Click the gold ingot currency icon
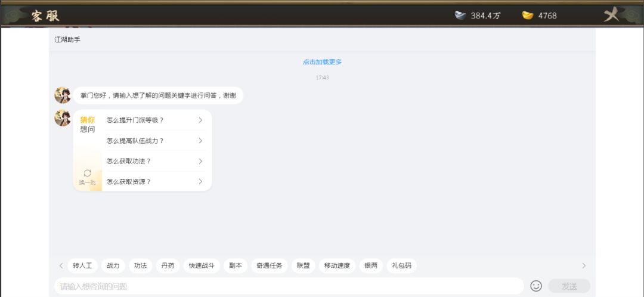 click(528, 16)
